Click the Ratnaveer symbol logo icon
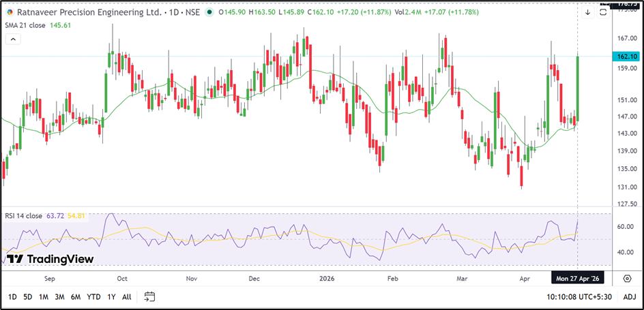Image resolution: width=644 pixels, height=310 pixels. (9, 12)
